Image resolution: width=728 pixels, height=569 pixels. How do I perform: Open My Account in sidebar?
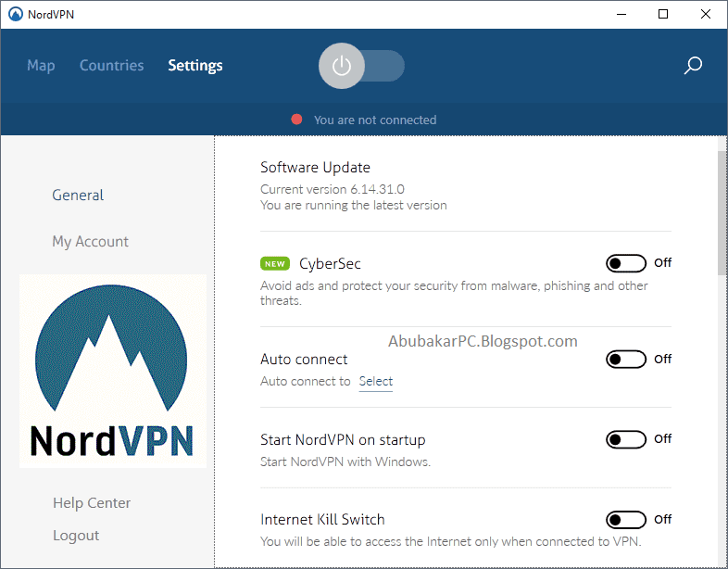click(90, 242)
